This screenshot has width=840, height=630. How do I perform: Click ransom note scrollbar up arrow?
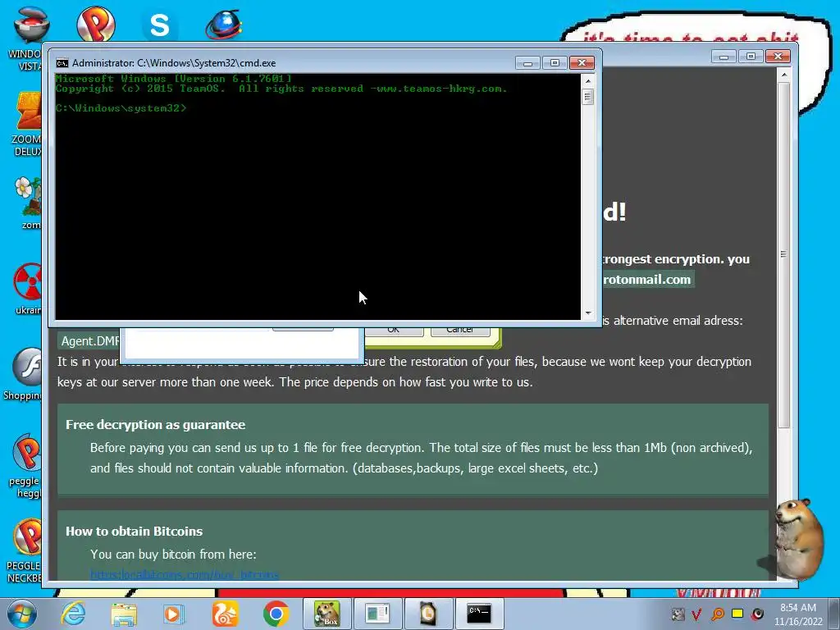click(x=783, y=75)
